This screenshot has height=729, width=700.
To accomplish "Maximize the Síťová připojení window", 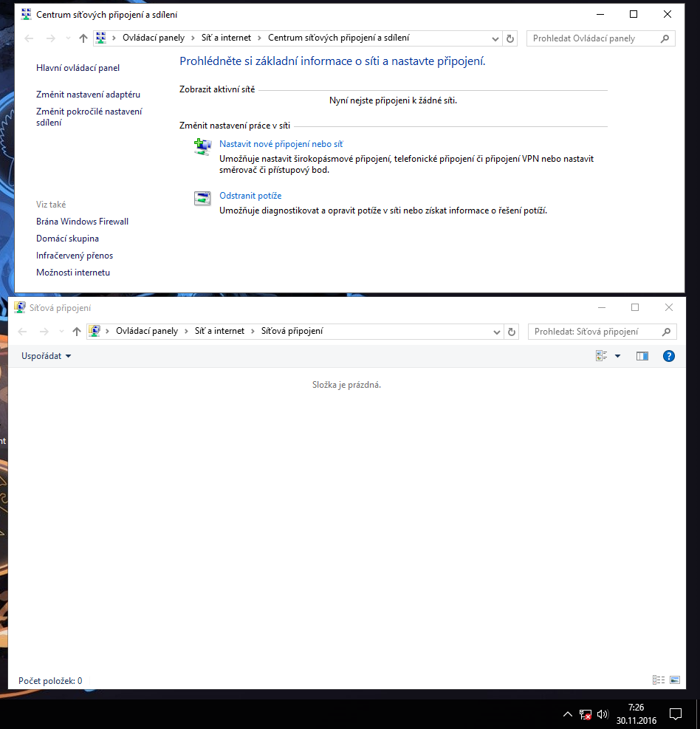I will [635, 307].
